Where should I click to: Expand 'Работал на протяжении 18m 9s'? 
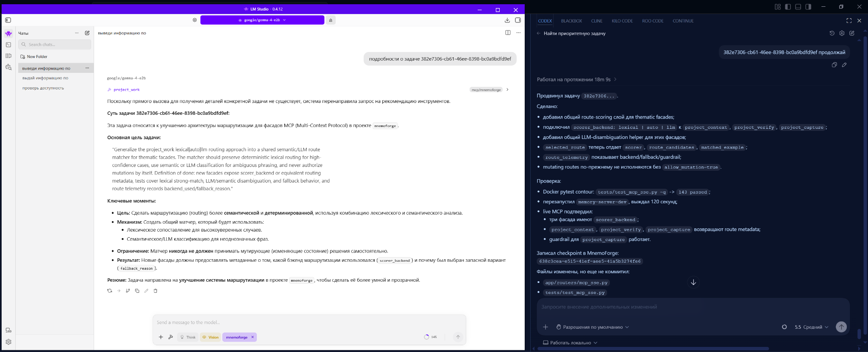[x=577, y=79]
